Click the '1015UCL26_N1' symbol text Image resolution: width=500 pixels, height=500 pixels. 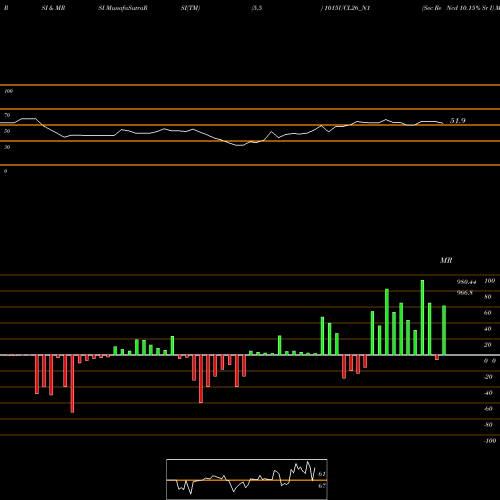point(347,8)
